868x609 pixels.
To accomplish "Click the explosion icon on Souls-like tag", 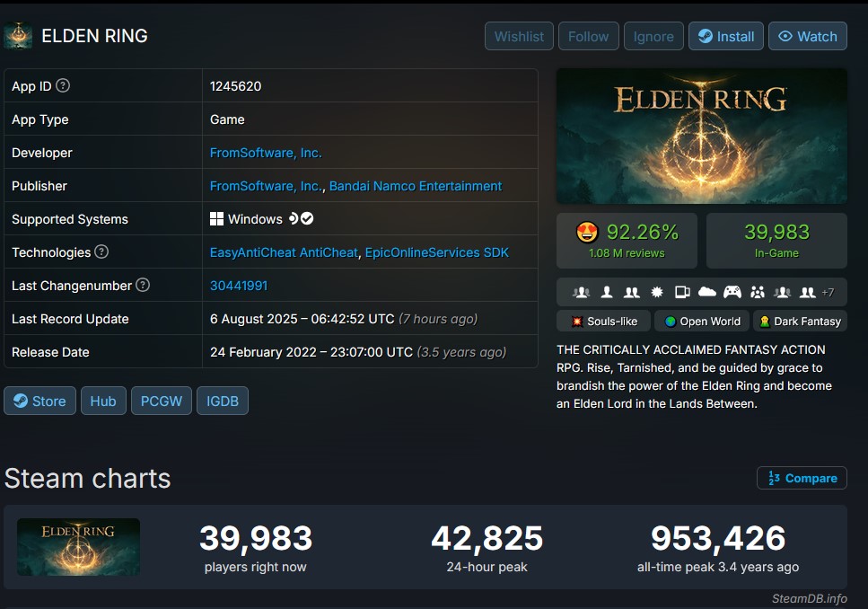I will click(x=577, y=322).
